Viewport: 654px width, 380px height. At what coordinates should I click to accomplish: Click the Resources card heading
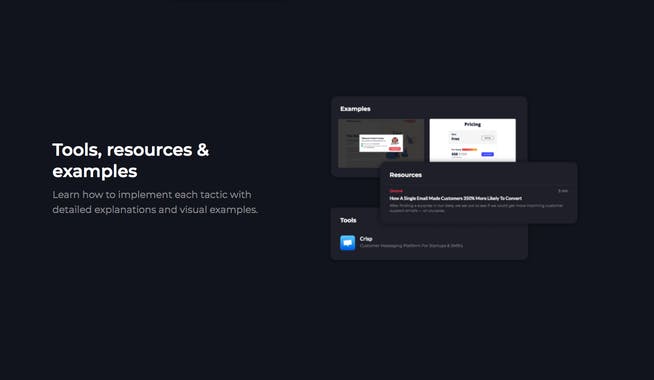coord(405,175)
